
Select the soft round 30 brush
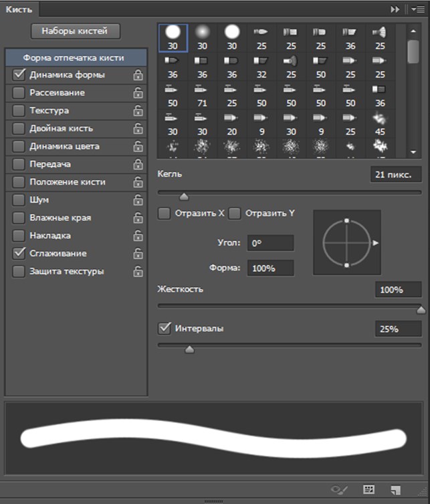(203, 38)
